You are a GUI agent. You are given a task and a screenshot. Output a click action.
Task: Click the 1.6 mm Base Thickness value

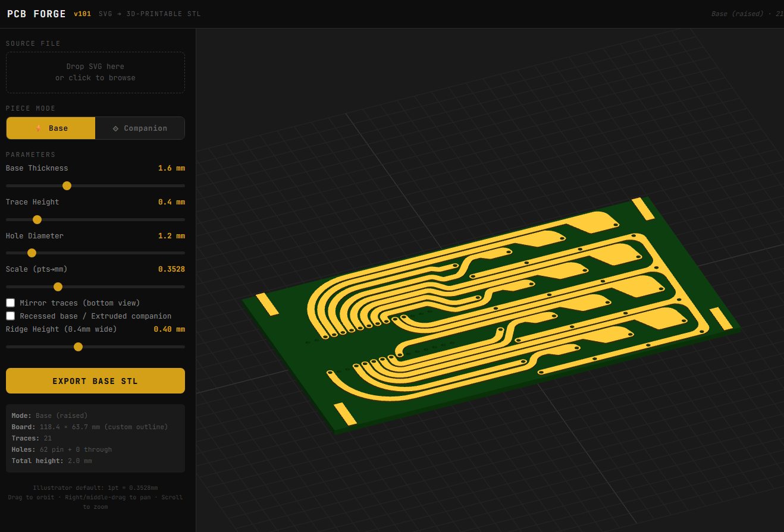click(171, 168)
